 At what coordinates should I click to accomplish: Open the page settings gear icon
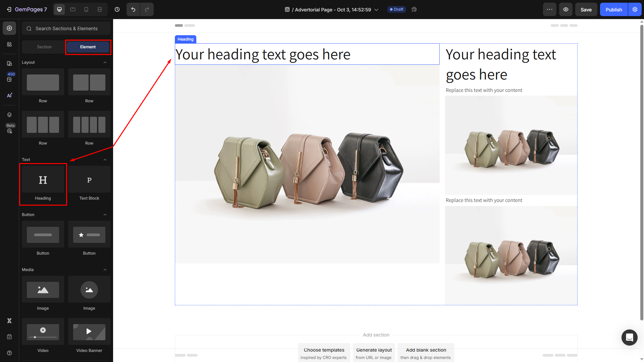point(635,9)
